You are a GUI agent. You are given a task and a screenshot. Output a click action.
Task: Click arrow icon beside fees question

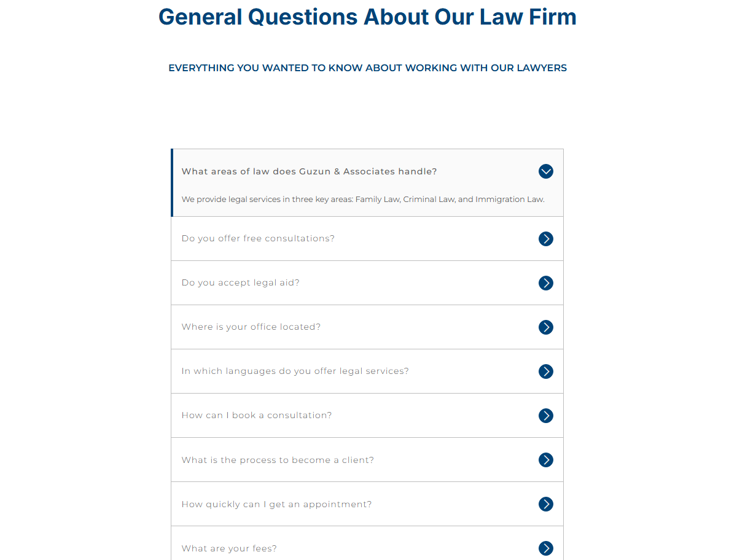tap(546, 548)
